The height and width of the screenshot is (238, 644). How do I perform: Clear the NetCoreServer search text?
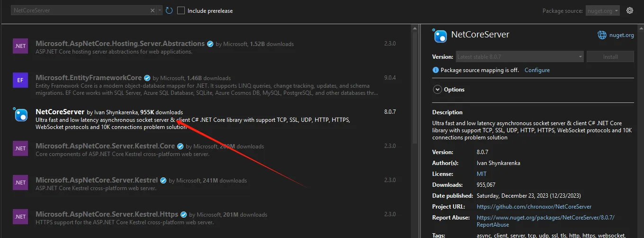(153, 10)
